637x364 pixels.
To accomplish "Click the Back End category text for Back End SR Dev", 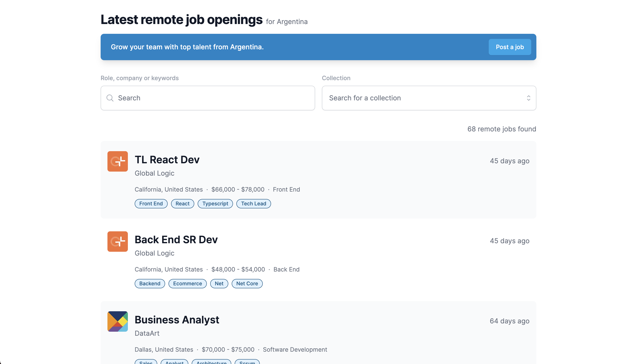I will pyautogui.click(x=286, y=269).
